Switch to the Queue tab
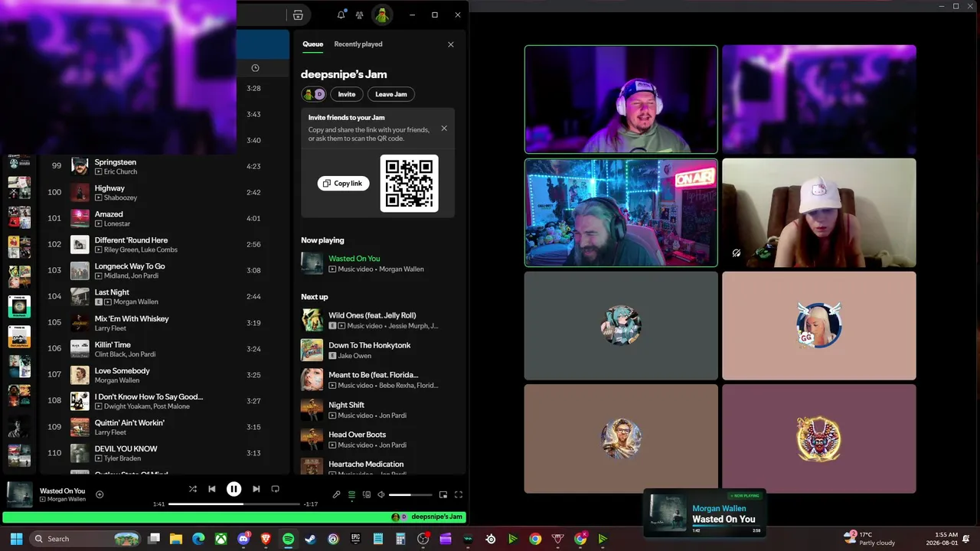 pos(312,44)
